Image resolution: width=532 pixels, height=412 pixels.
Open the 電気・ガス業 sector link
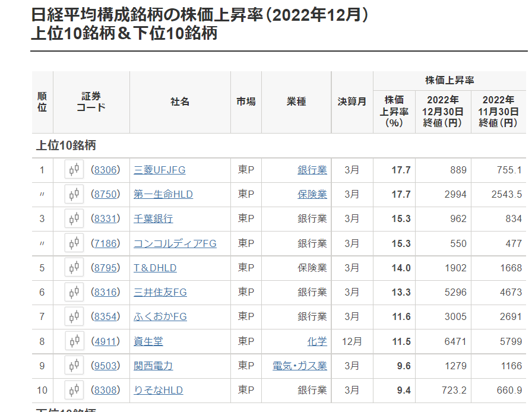[300, 366]
